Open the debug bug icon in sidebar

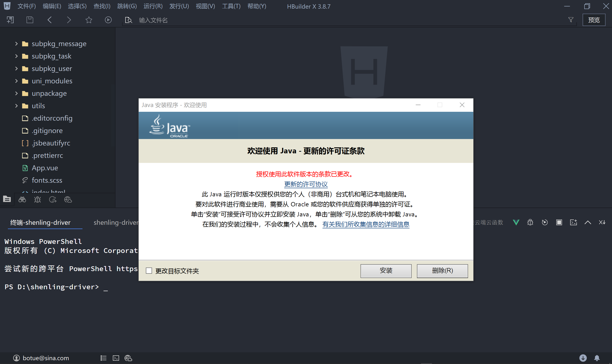point(37,199)
